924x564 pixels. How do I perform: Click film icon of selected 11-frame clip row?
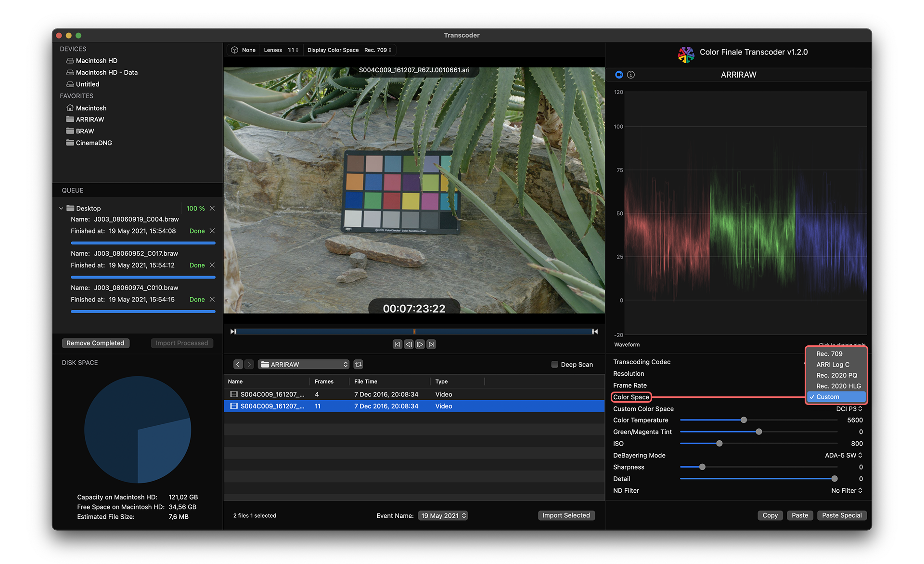point(234,407)
